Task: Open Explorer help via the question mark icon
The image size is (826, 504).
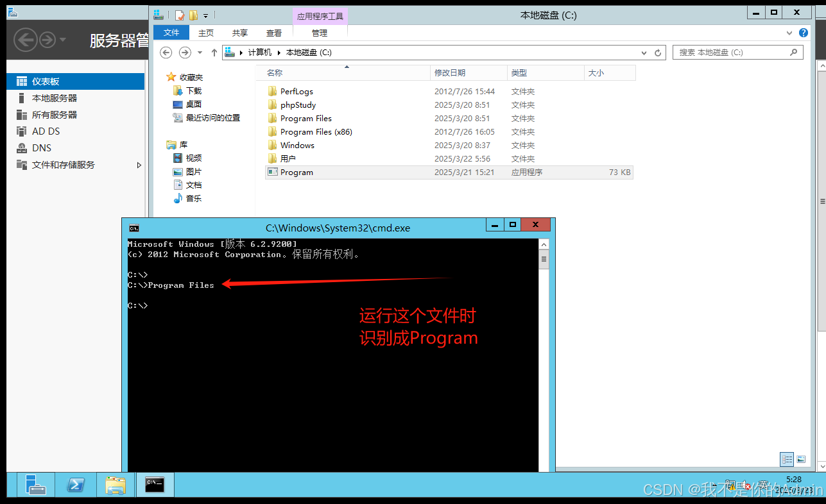Action: click(x=804, y=33)
